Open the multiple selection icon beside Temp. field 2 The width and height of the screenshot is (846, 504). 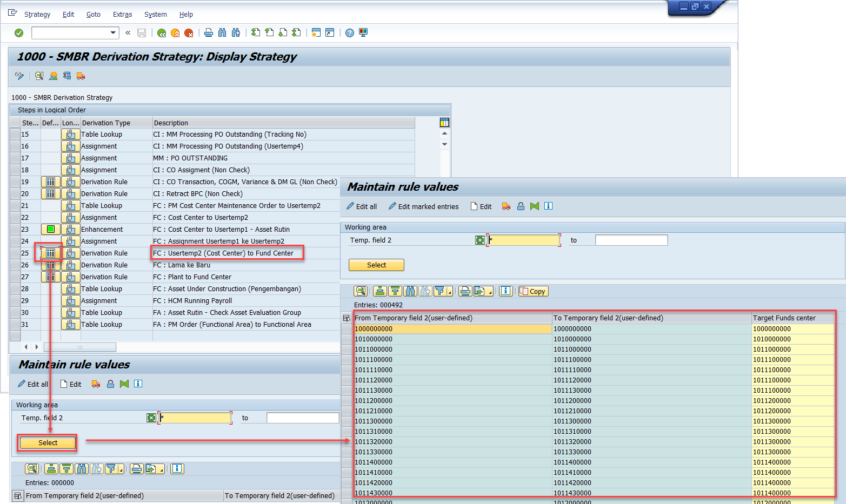click(480, 240)
